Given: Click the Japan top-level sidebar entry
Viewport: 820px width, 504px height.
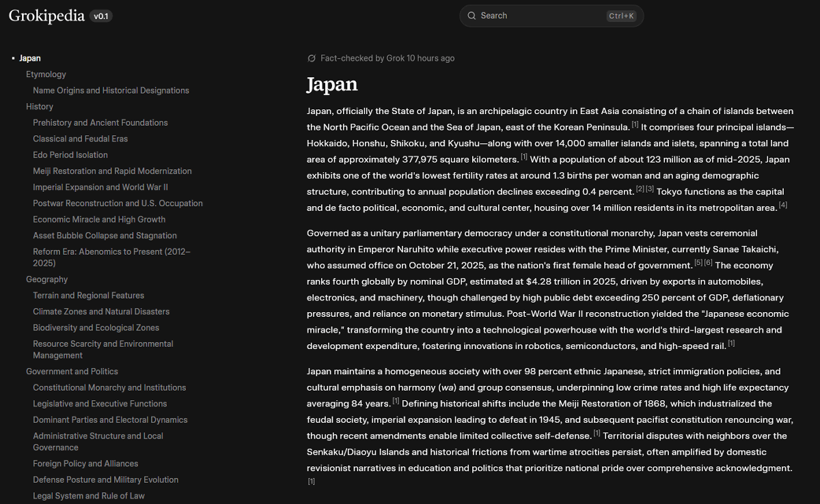Looking at the screenshot, I should (30, 59).
